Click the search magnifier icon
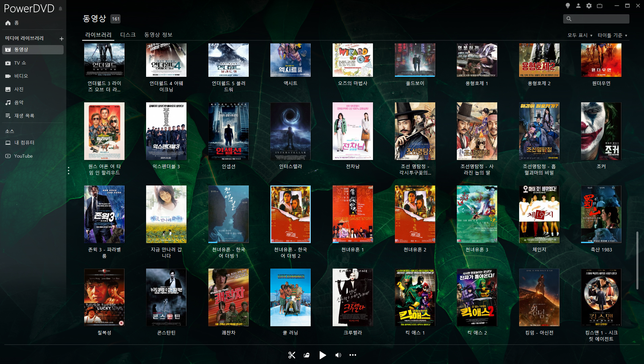The height and width of the screenshot is (364, 644). tap(569, 19)
